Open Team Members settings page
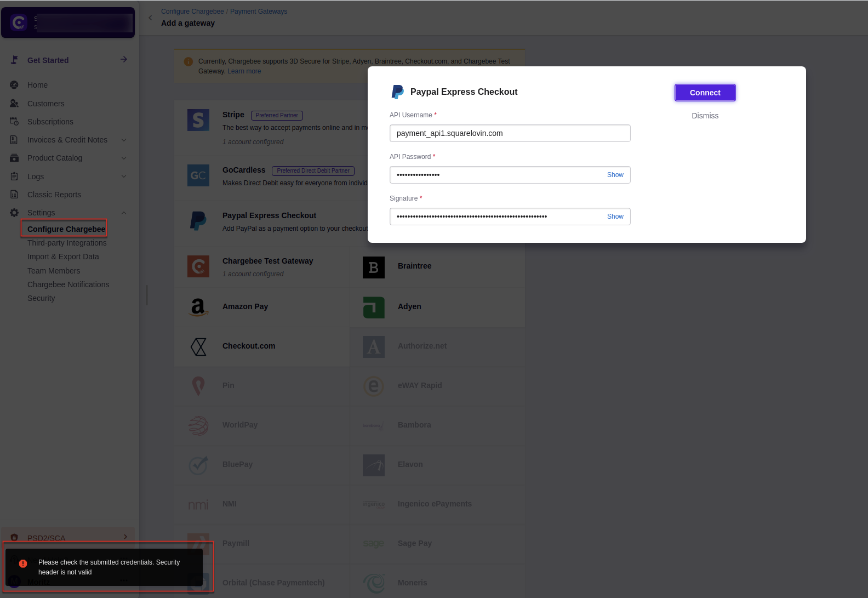 [54, 271]
